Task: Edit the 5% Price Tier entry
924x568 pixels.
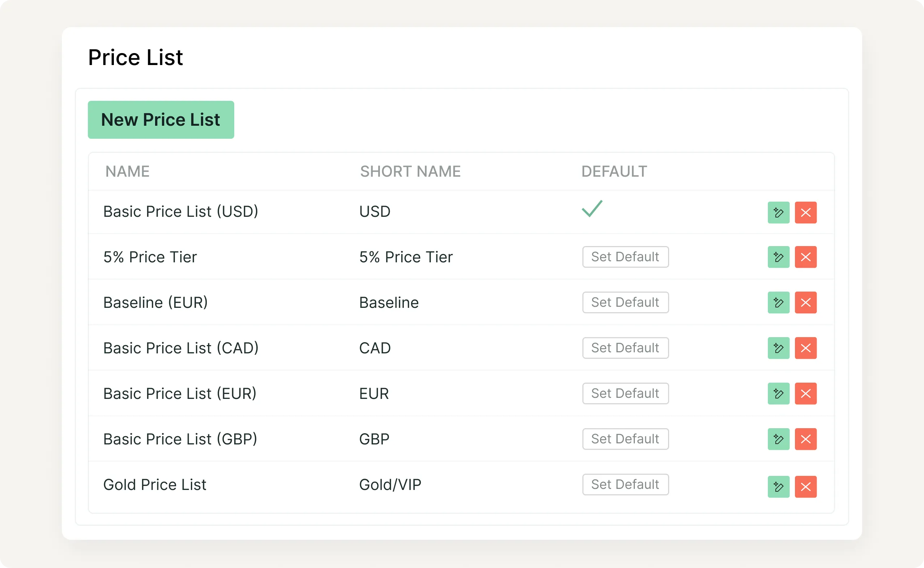Action: [778, 257]
